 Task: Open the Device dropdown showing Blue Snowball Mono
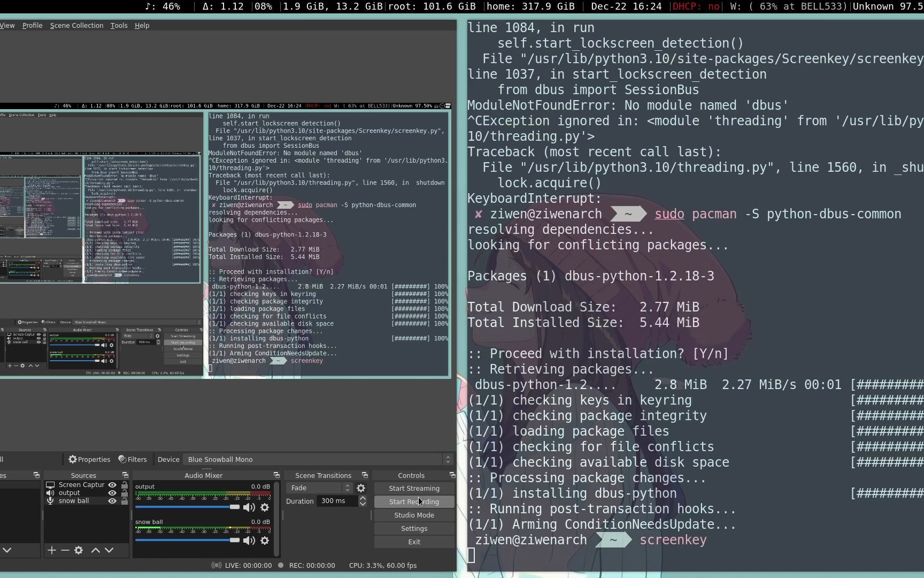[x=318, y=459]
